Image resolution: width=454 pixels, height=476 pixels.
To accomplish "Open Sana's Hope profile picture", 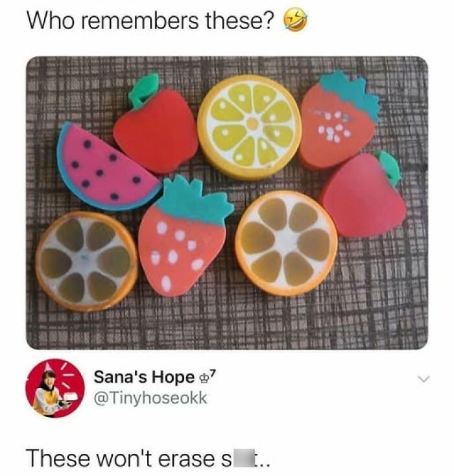I will pos(55,388).
